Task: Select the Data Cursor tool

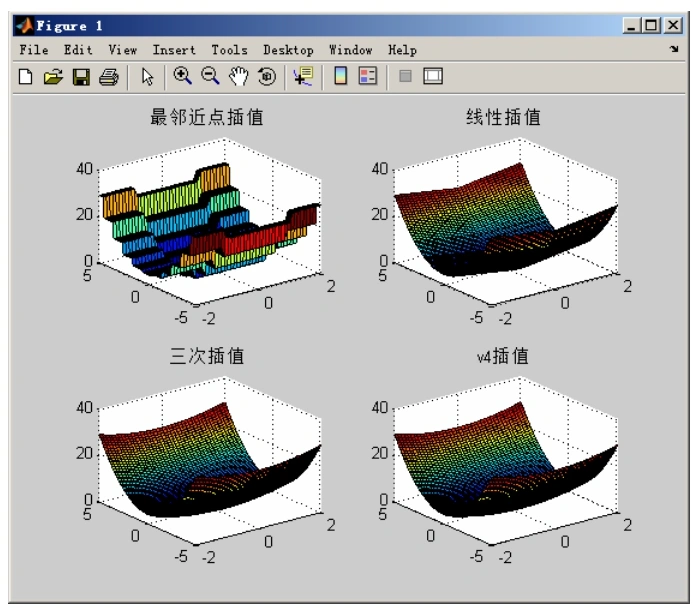Action: (x=303, y=76)
